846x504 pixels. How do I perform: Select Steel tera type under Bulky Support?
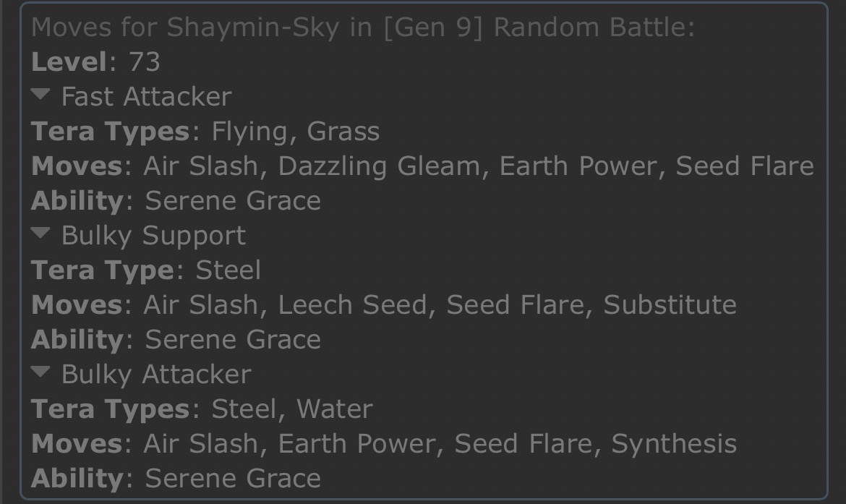[x=228, y=270]
